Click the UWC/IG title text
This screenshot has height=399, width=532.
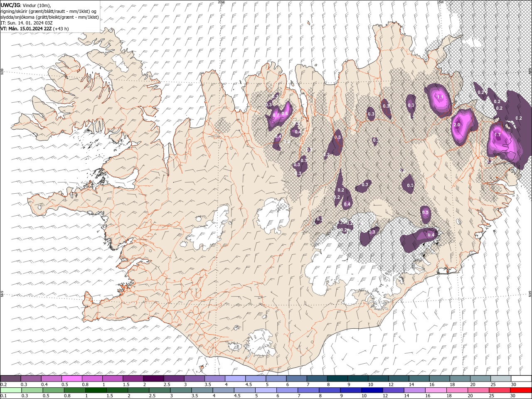pyautogui.click(x=10, y=5)
